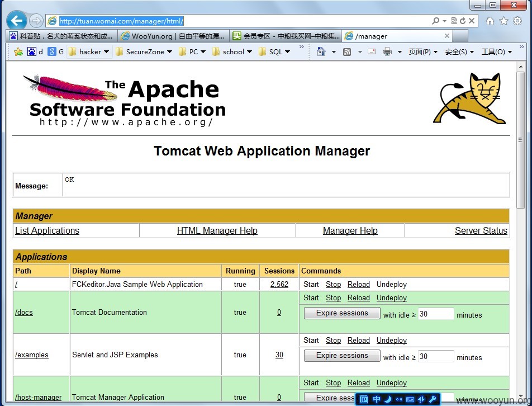Expand the SecureZone favorites folder
This screenshot has width=532, height=406.
coord(144,51)
